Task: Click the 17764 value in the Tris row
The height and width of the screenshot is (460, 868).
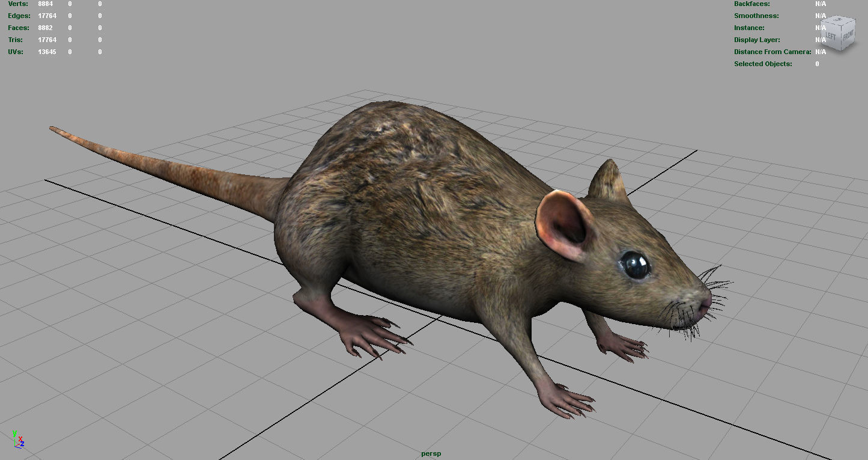Action: pos(47,40)
